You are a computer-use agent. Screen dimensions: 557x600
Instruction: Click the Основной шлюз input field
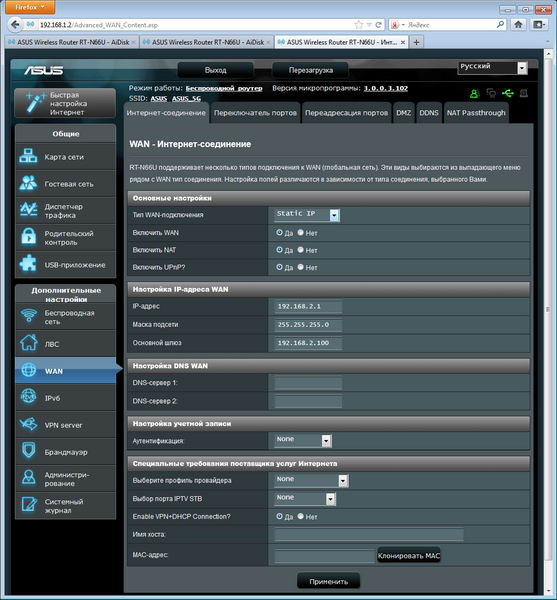coord(308,343)
